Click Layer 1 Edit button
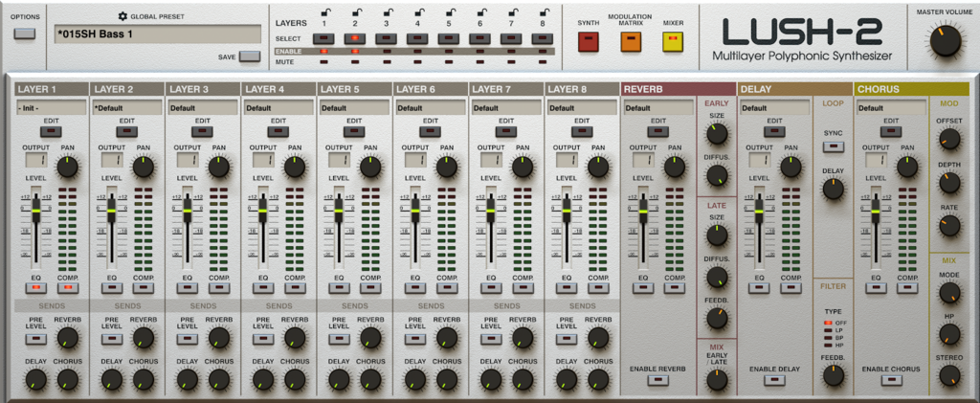The image size is (980, 403). coord(52,132)
